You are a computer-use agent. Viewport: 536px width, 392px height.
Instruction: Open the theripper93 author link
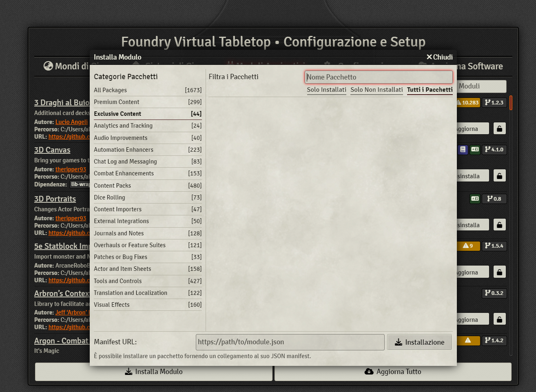[x=71, y=168]
